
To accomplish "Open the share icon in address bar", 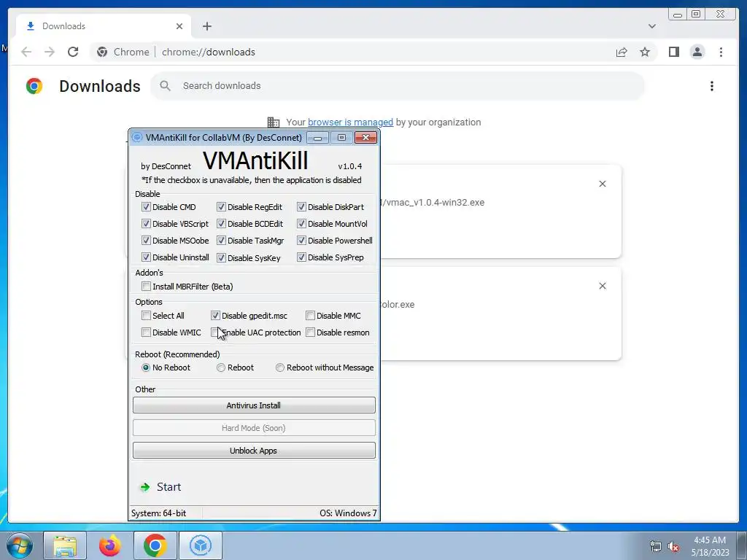I will pyautogui.click(x=622, y=52).
